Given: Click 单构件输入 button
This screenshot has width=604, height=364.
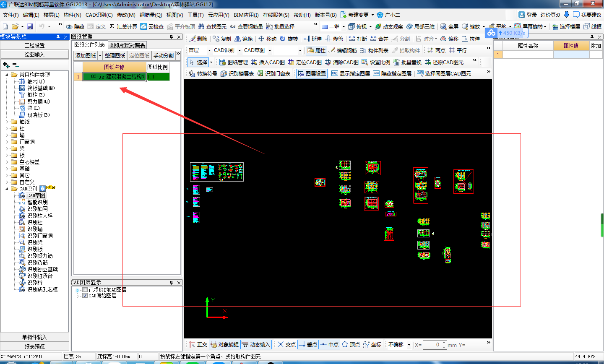Looking at the screenshot, I should tap(34, 337).
